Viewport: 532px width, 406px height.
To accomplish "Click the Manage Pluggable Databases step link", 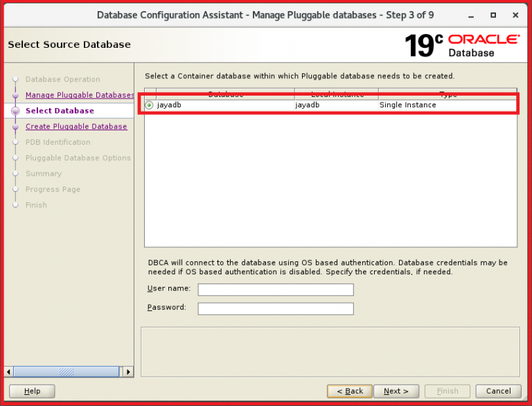I will [x=79, y=95].
